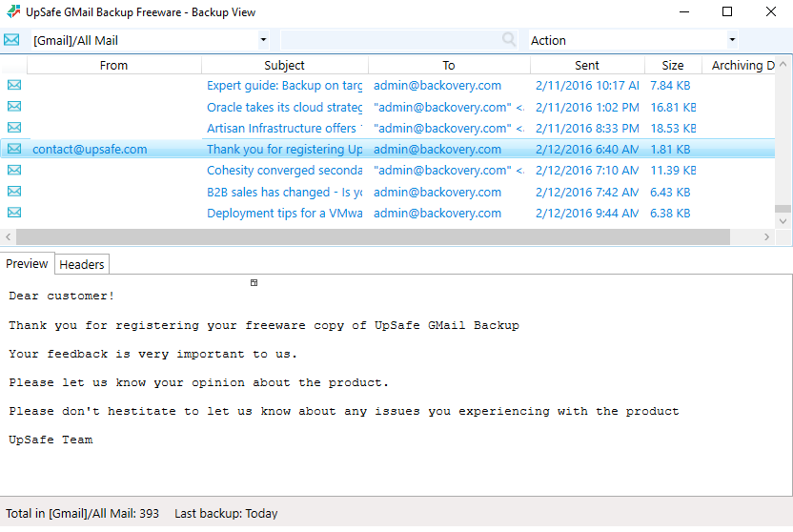
Task: Click the sent time 2/11/2016 8:33 PM
Action: 587,129
